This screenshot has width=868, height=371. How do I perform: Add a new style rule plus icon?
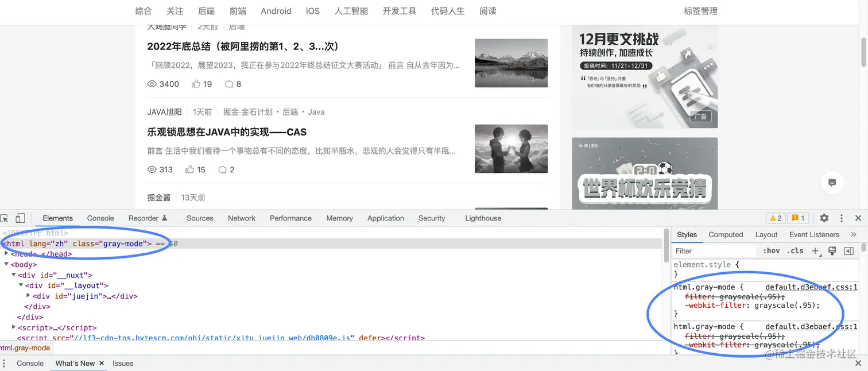[x=815, y=251]
